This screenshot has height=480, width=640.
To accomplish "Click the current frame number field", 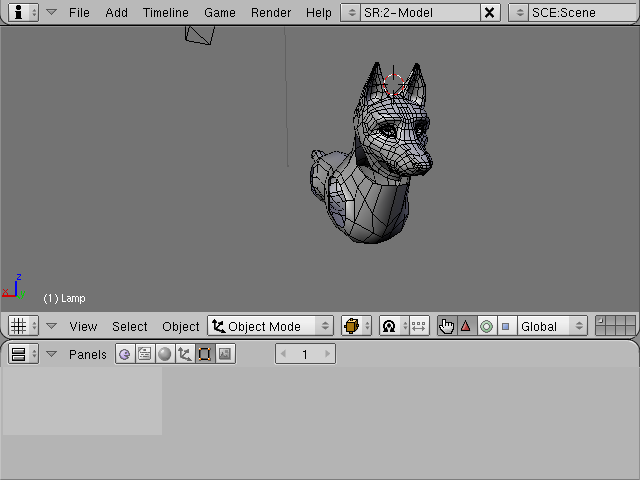I will (305, 354).
